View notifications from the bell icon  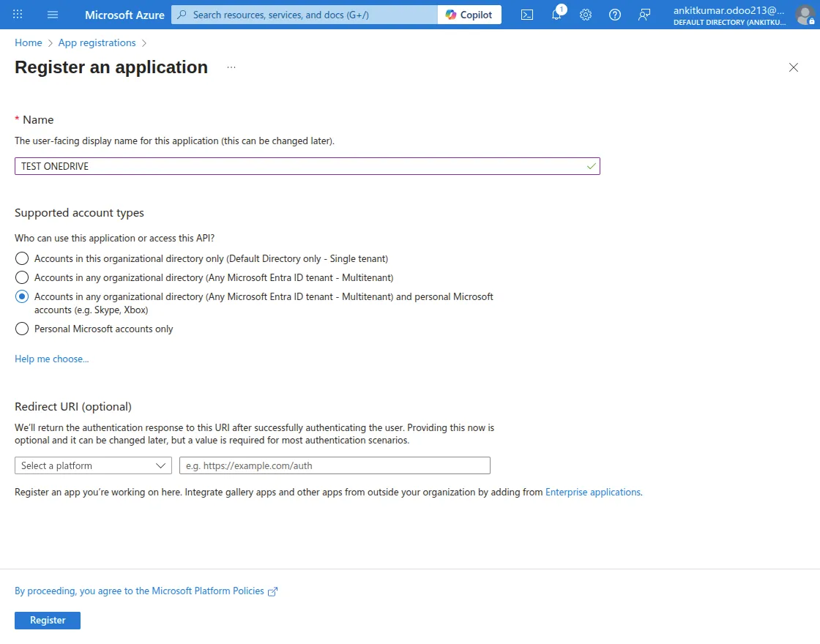pos(556,15)
